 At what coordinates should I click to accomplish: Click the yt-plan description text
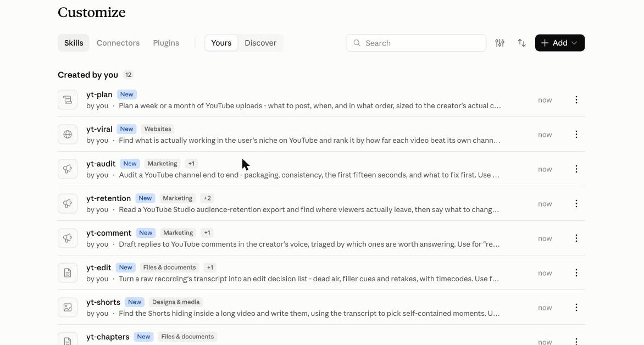[x=310, y=105]
